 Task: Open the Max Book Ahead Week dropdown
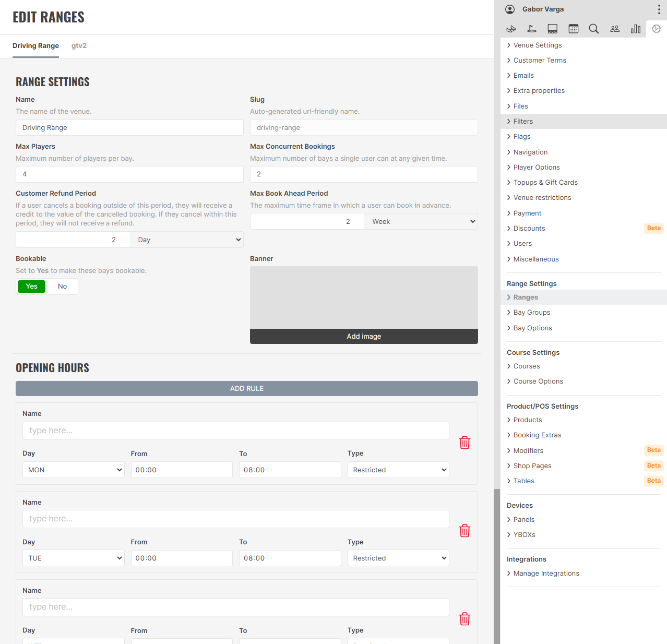[x=421, y=222]
